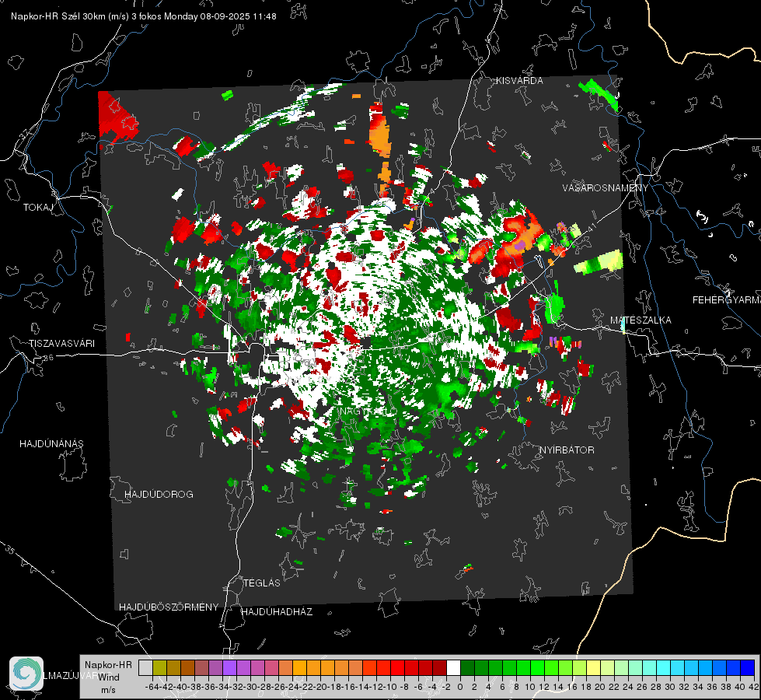Click the timestamp 'Monday 08-09-2025 11:48'
Viewport: 761px width, 700px height.
tap(220, 16)
